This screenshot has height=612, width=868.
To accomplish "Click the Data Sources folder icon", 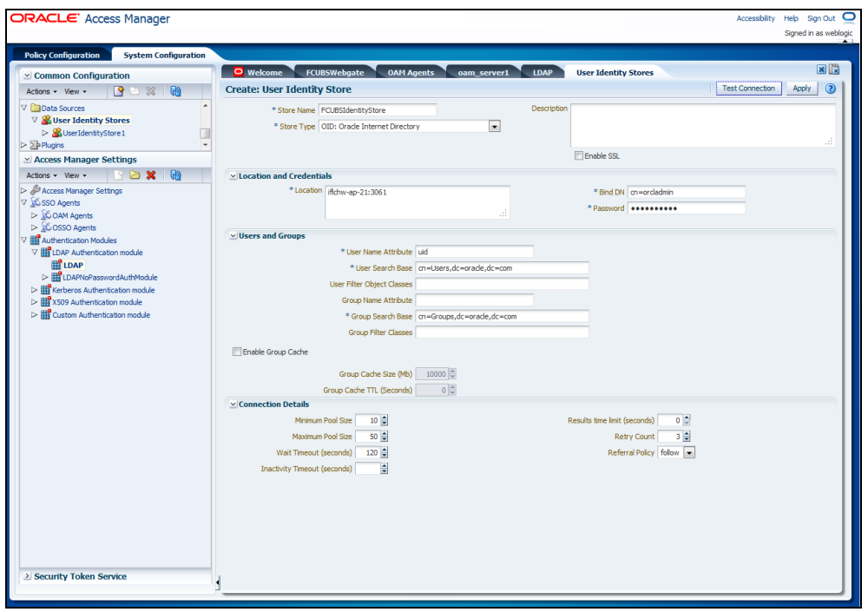I will click(36, 108).
